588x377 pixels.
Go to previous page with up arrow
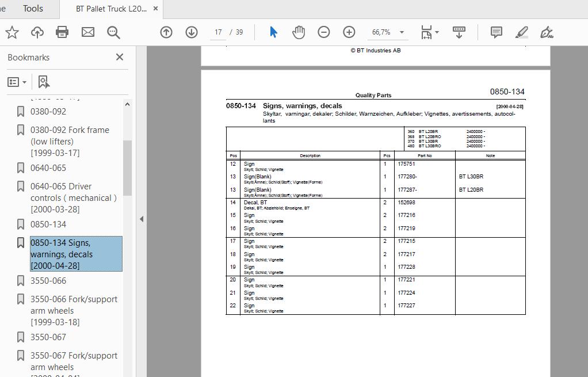pyautogui.click(x=166, y=32)
